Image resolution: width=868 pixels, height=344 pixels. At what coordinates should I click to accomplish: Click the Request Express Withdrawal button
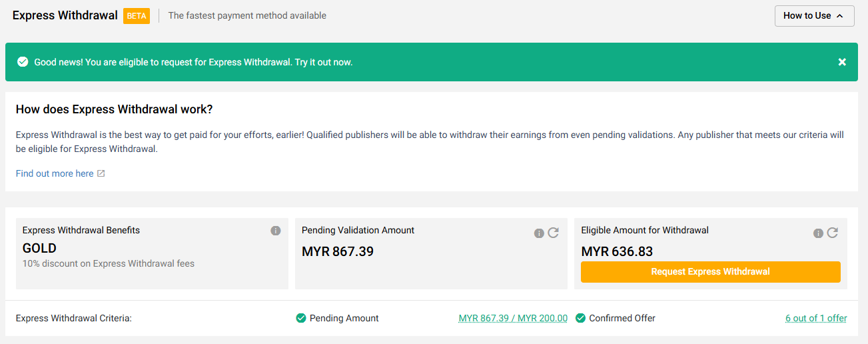(x=710, y=272)
